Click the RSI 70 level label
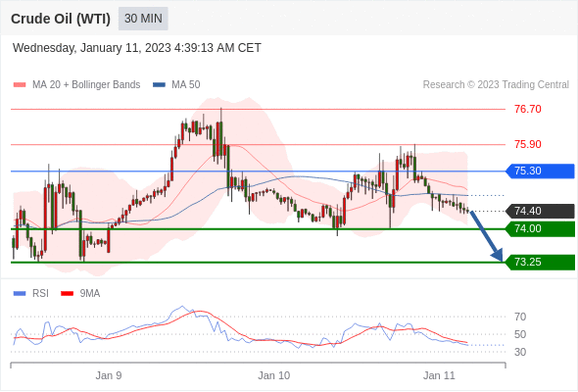The height and width of the screenshot is (392, 578). point(520,317)
